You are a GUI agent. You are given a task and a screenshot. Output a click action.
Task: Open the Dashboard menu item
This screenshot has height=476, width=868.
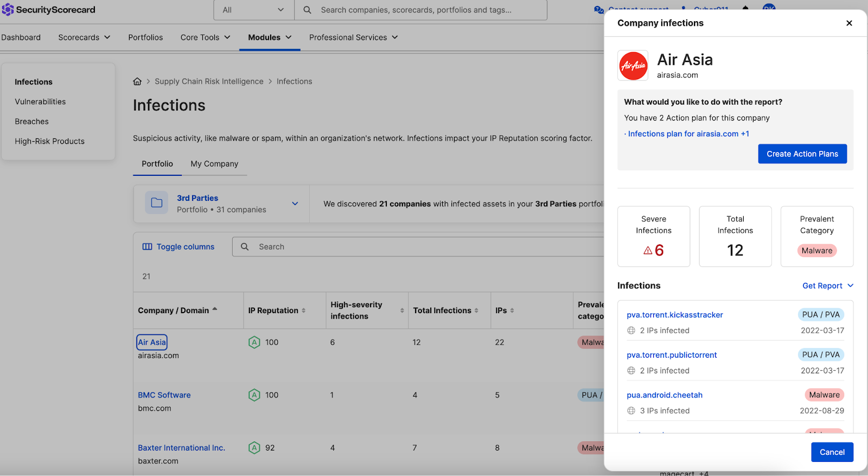21,37
